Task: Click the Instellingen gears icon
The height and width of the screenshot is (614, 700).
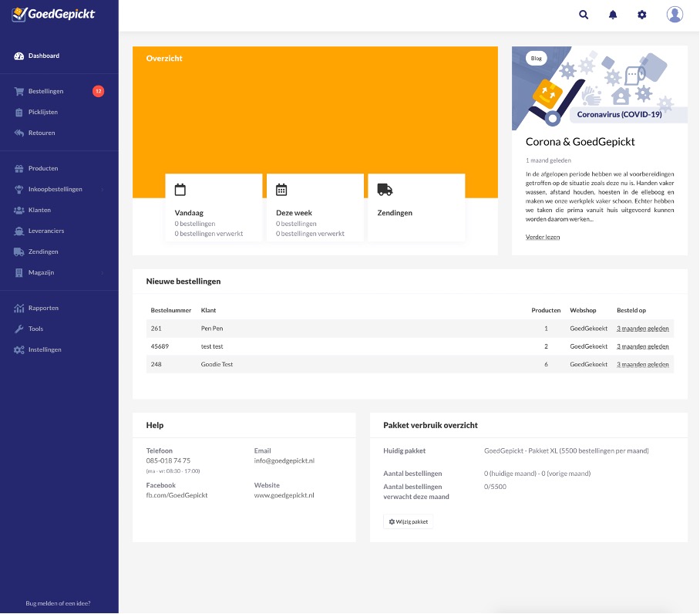Action: 19,350
